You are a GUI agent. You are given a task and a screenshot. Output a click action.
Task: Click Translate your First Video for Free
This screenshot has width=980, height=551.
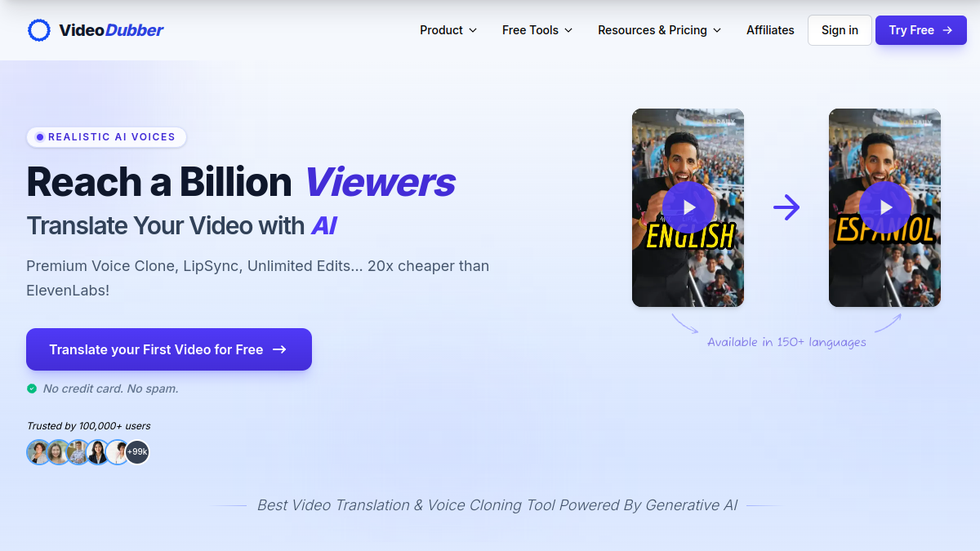click(x=169, y=349)
